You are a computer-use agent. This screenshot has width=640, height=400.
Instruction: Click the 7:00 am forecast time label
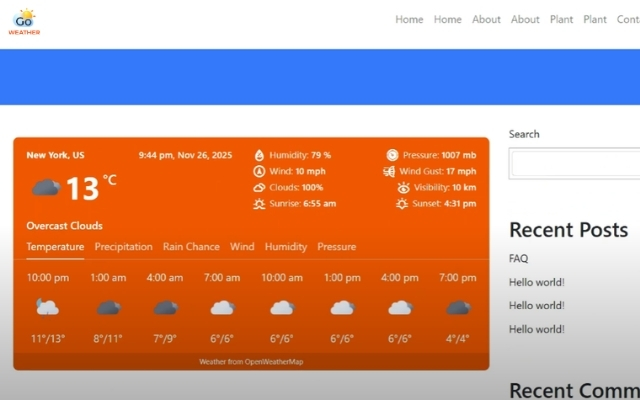click(x=222, y=278)
